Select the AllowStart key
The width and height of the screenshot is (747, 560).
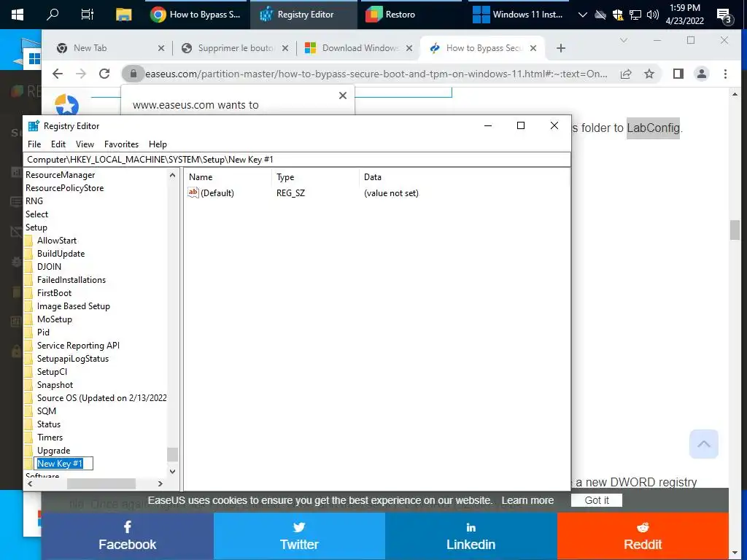point(57,241)
